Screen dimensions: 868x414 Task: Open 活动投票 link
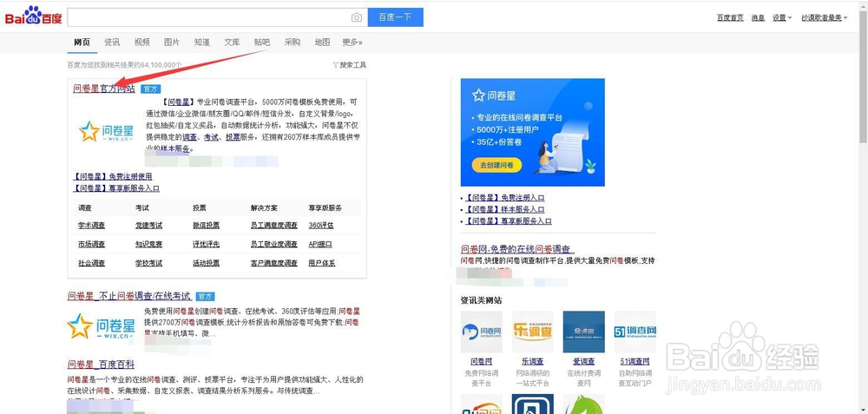206,263
